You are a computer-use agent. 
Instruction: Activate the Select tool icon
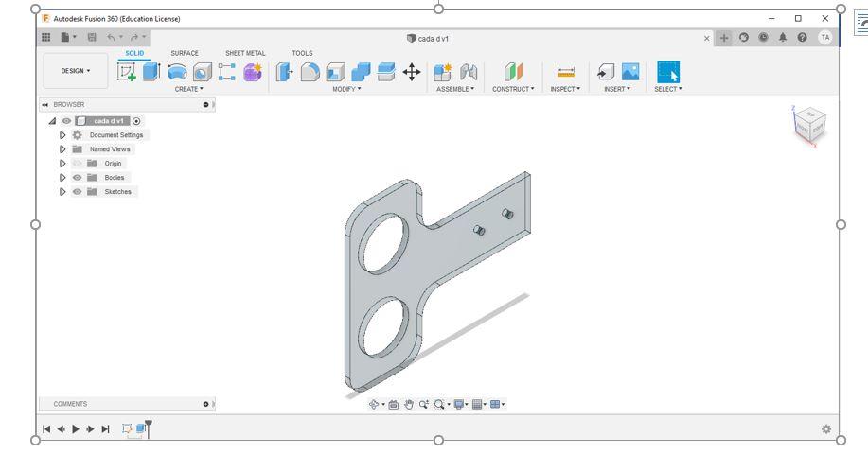coord(668,72)
